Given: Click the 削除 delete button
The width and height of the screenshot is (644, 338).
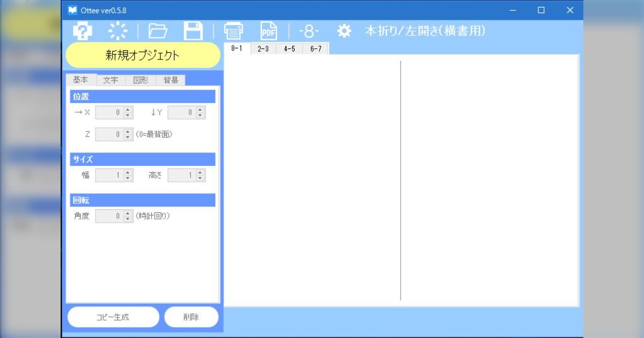Looking at the screenshot, I should click(192, 317).
